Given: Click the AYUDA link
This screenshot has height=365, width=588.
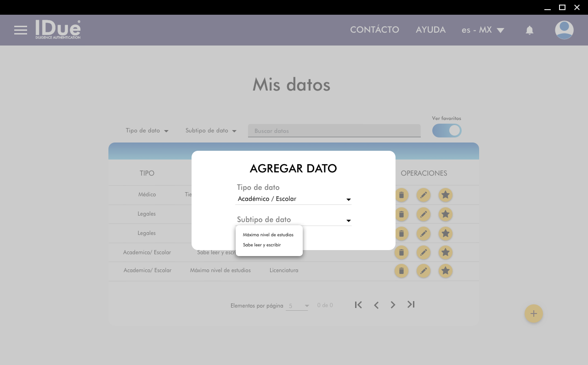Looking at the screenshot, I should 430,30.
